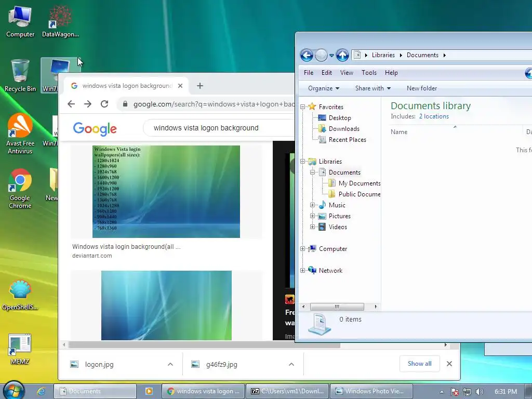Select Downloads under Favorites

tap(344, 129)
